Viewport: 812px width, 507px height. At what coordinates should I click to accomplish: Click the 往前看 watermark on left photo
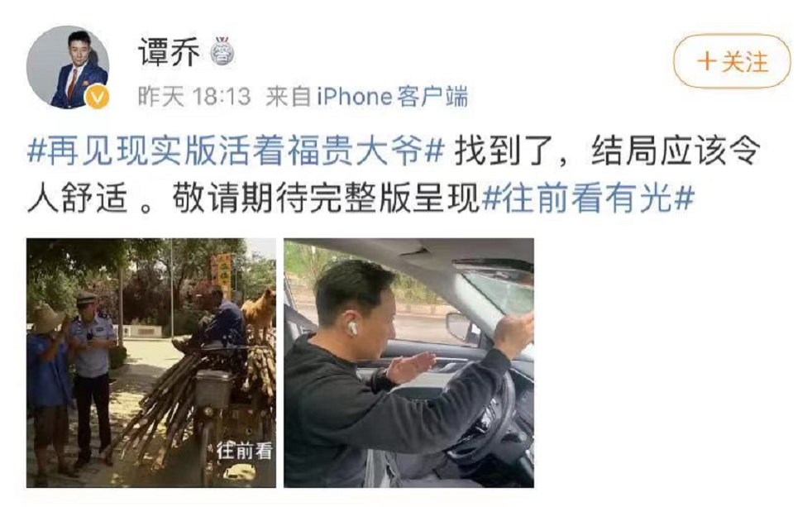coord(244,451)
